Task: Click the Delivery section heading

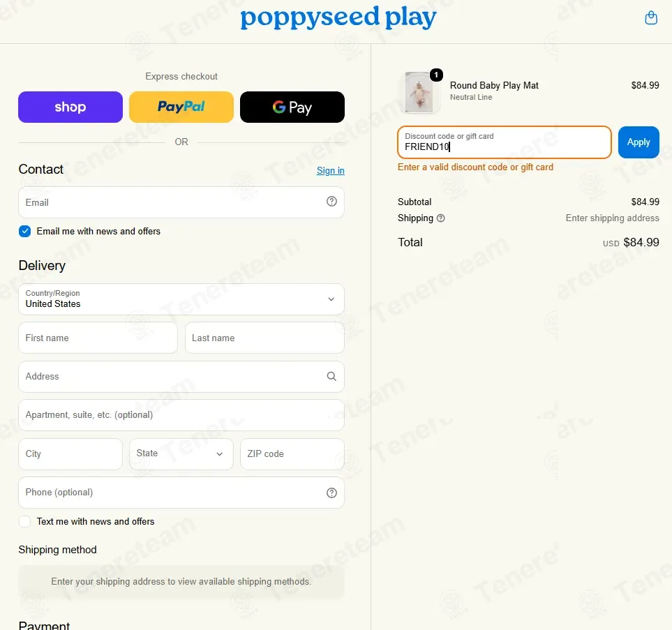Action: point(42,266)
